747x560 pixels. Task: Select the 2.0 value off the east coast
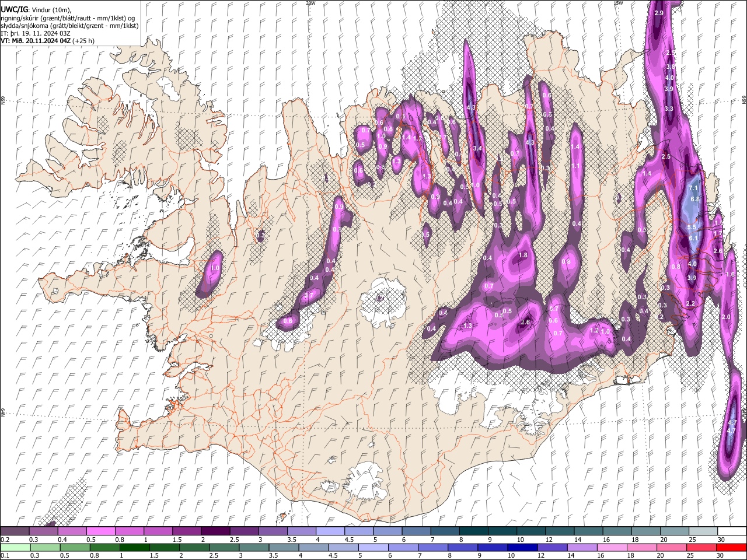click(x=727, y=317)
